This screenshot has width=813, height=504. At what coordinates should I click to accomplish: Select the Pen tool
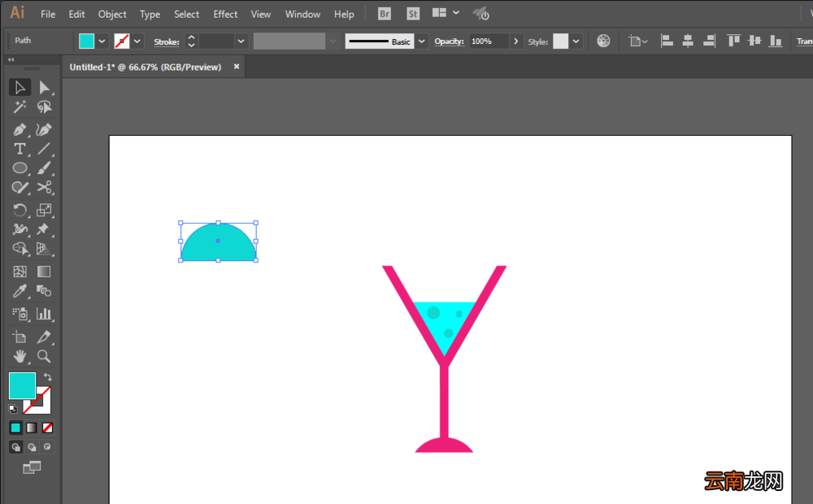click(x=20, y=129)
